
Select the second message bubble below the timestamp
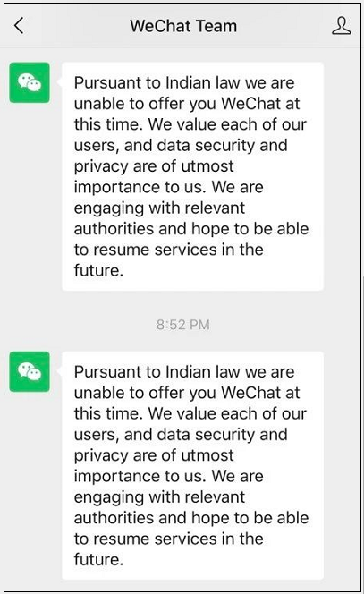click(193, 465)
